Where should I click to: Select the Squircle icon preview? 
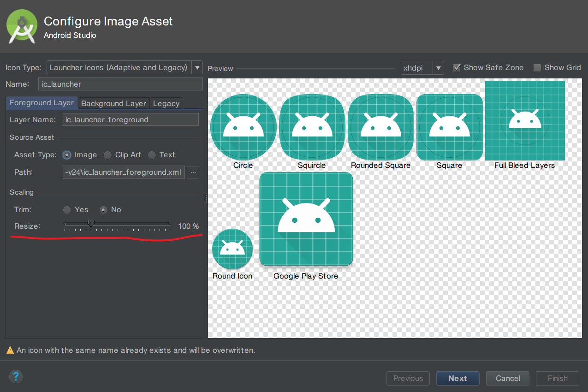click(312, 127)
